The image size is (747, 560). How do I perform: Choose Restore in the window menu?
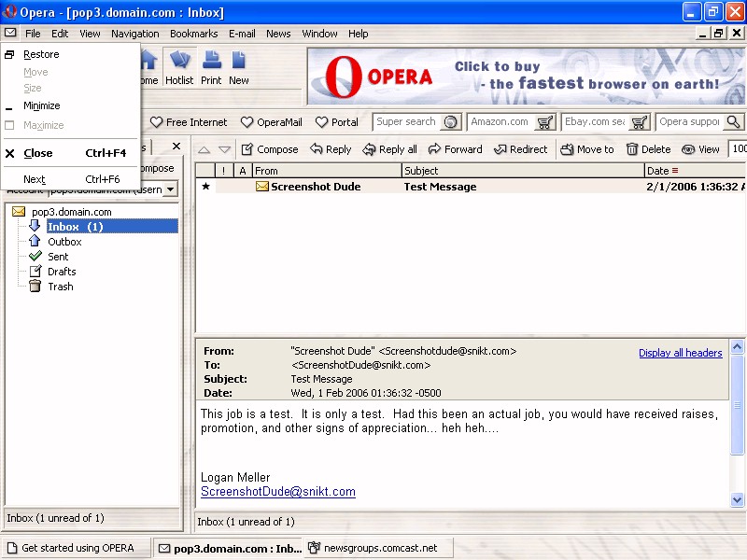(71, 54)
